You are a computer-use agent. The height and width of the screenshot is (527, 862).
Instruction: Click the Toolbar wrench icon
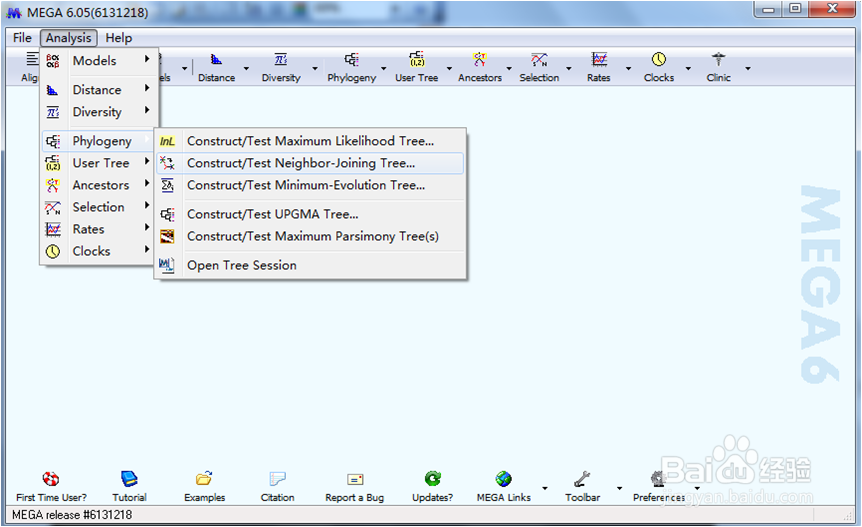pos(582,479)
